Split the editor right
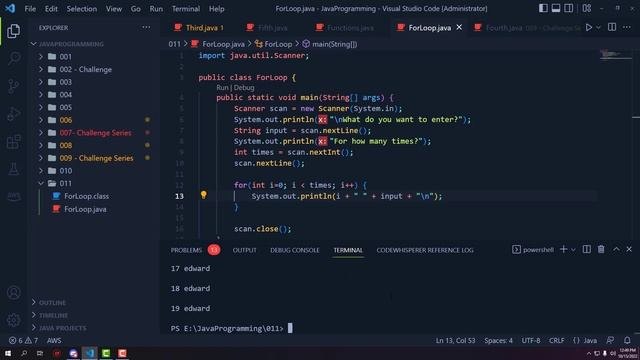This screenshot has width=640, height=360. coord(612,27)
